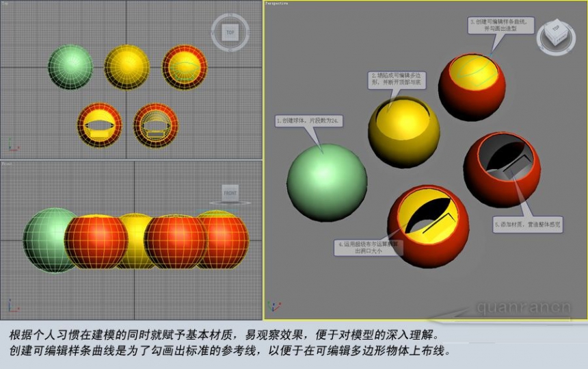Click callout '3.创建可编辑样条曲线'
The width and height of the screenshot is (588, 369).
click(x=500, y=25)
